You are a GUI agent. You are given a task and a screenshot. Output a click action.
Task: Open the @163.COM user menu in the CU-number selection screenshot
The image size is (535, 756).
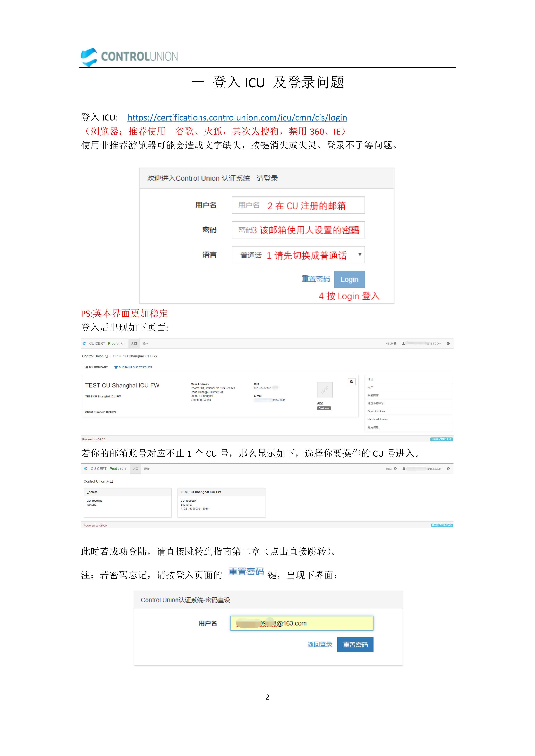[x=422, y=469]
